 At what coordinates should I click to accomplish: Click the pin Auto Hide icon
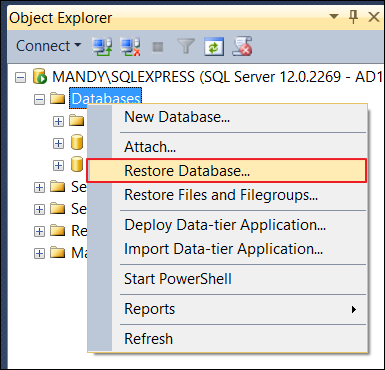(x=354, y=17)
